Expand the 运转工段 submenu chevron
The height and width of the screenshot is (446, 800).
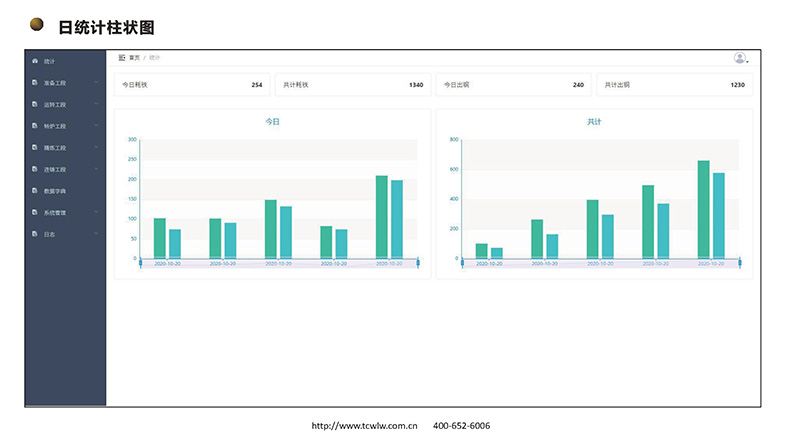pos(96,104)
